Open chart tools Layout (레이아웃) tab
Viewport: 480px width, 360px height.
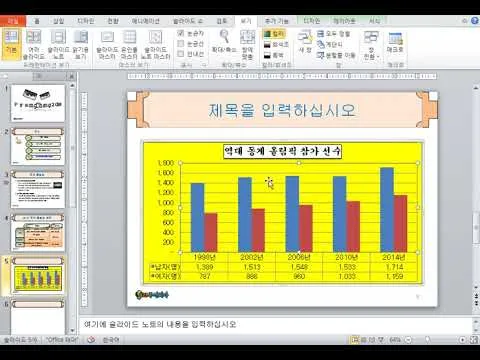click(344, 21)
